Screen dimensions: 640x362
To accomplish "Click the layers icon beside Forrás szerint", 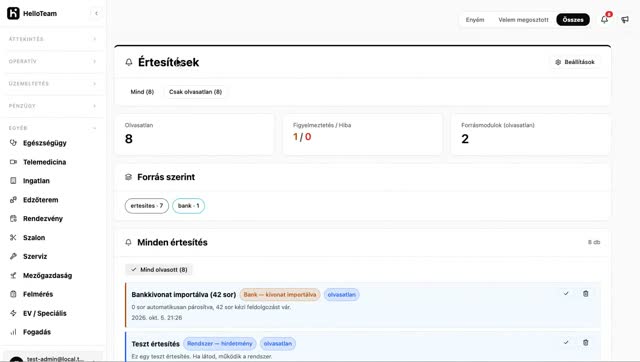I will point(128,177).
